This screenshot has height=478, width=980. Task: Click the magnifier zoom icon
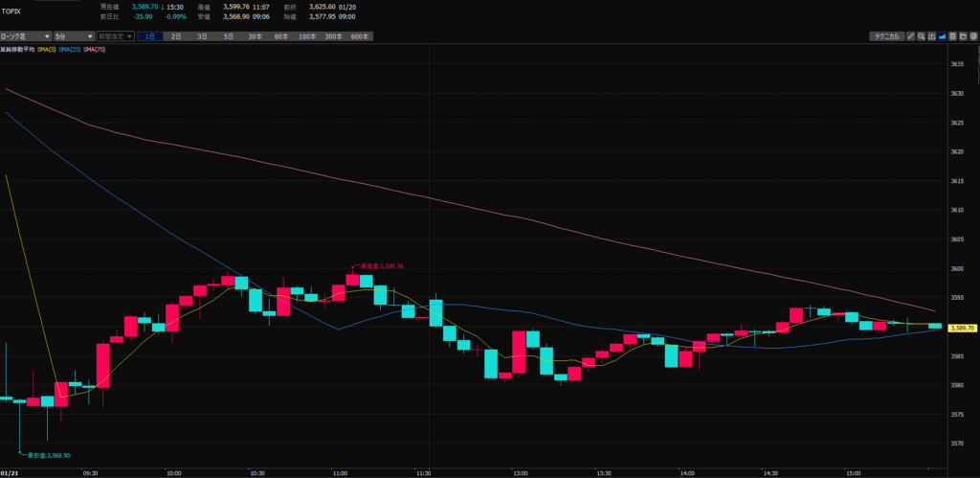[921, 35]
